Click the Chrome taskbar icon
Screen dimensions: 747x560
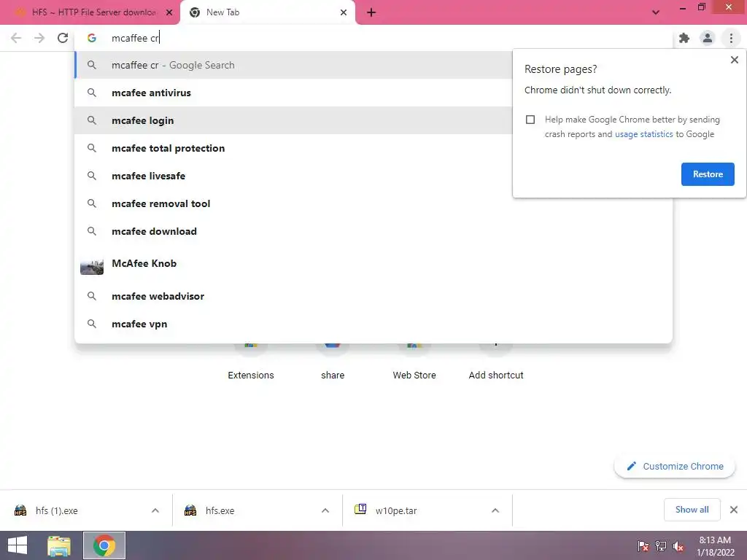[104, 545]
